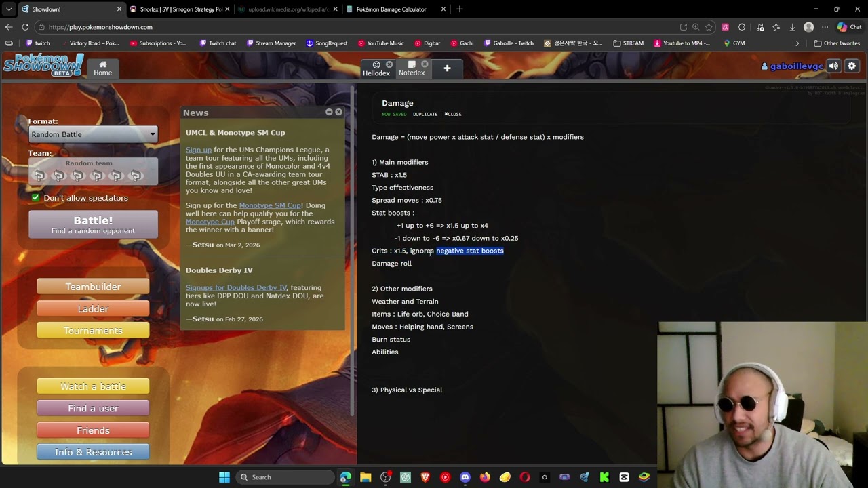Open the Monotype Cup link
This screenshot has width=868, height=488.
click(210, 222)
